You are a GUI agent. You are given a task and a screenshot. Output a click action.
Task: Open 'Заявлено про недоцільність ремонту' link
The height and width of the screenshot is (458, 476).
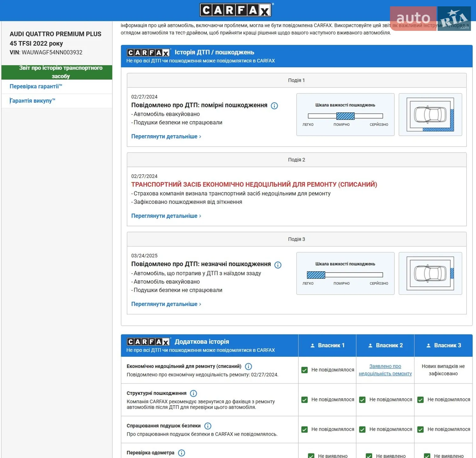[x=385, y=370]
